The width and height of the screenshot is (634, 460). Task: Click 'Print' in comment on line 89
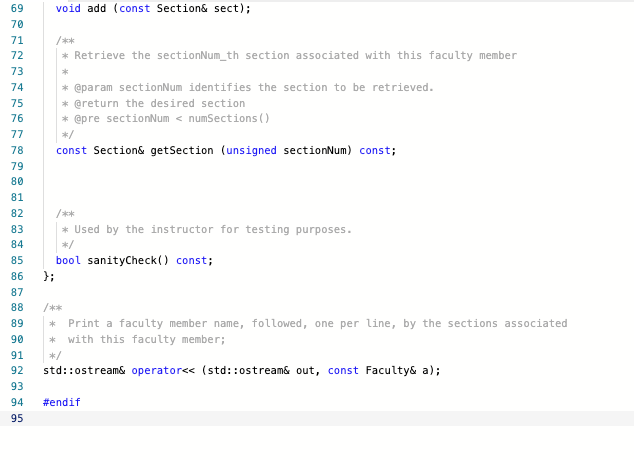pos(84,324)
